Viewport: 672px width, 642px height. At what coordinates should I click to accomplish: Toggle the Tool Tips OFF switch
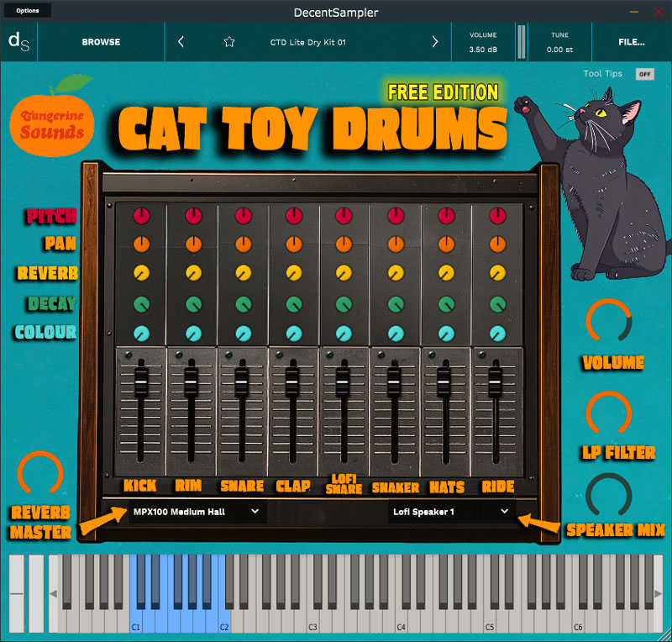coord(644,74)
